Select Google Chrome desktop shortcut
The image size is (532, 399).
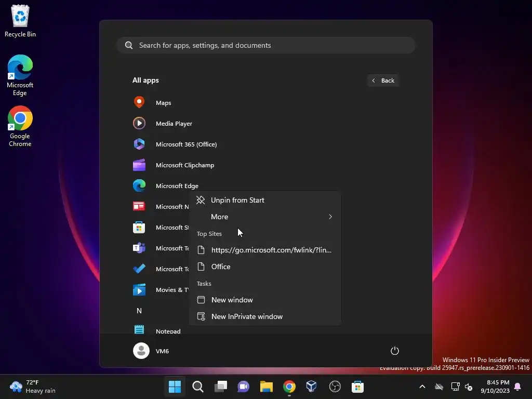tap(20, 126)
